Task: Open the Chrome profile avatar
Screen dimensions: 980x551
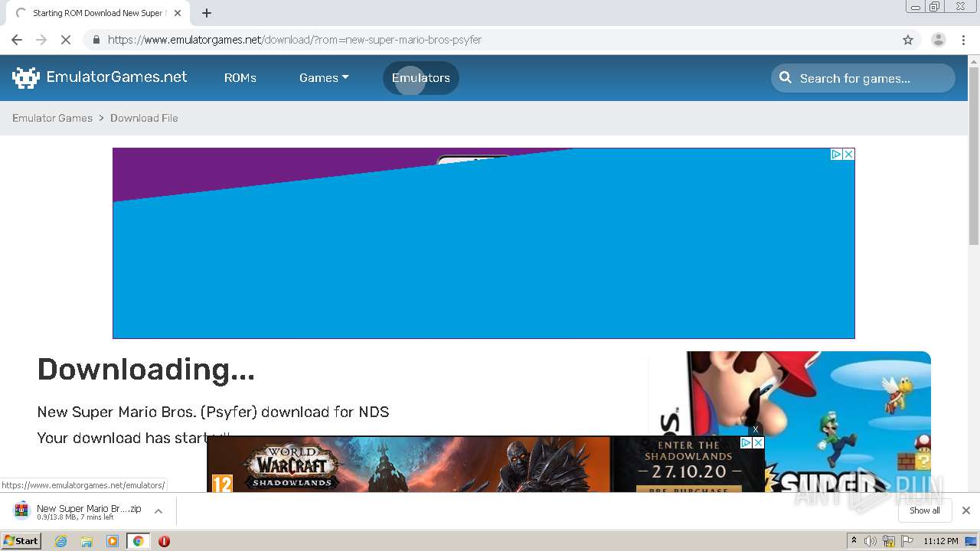Action: pos(939,40)
